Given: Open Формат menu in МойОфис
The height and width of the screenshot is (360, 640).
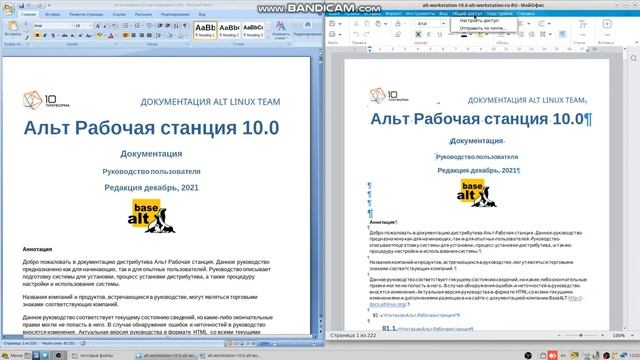Looking at the screenshot, I should 393,13.
